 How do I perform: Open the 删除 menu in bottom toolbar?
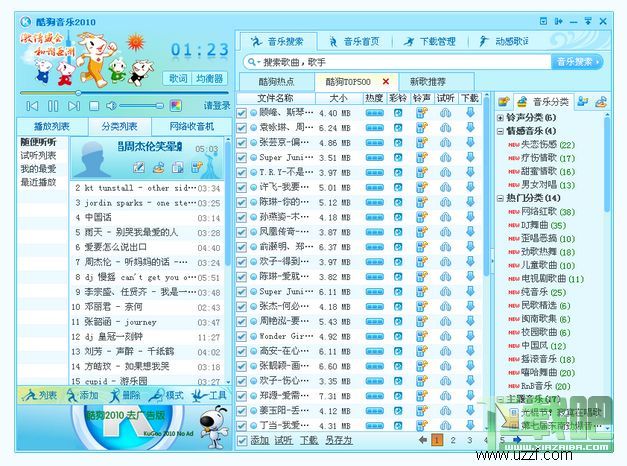tap(125, 396)
